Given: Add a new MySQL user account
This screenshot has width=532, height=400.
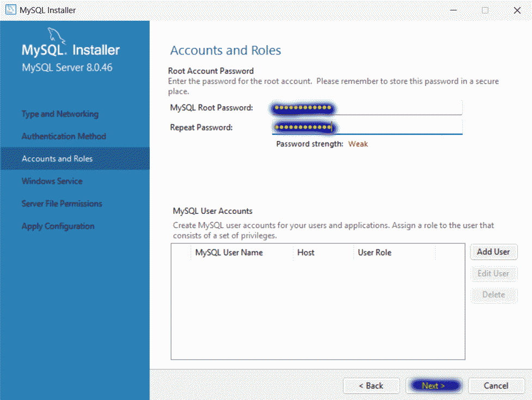Looking at the screenshot, I should (494, 252).
